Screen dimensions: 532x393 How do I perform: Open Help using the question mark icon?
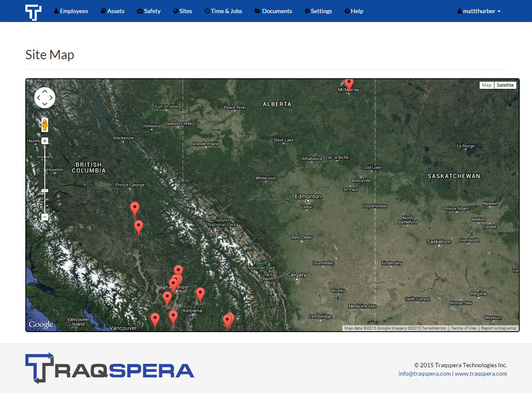pyautogui.click(x=346, y=11)
